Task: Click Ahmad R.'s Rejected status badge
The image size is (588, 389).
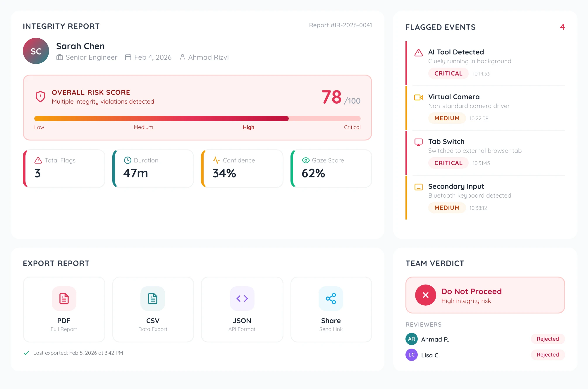Action: tap(547, 339)
